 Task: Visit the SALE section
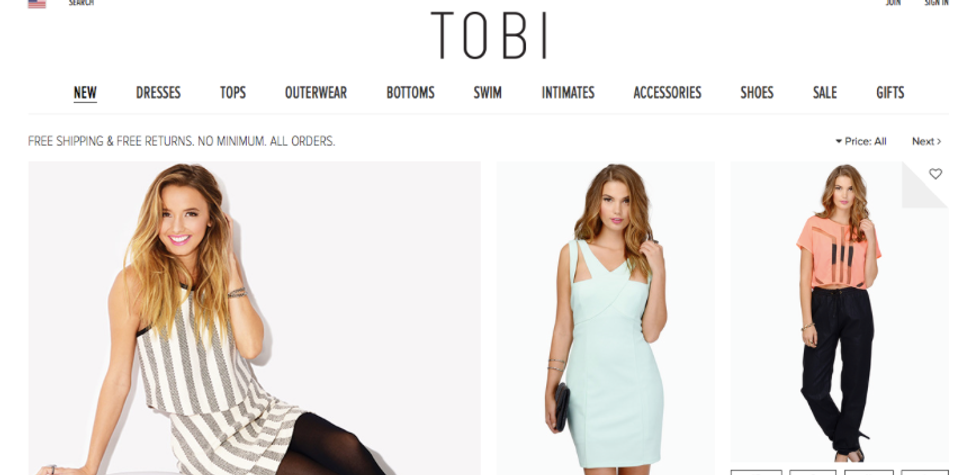point(824,93)
